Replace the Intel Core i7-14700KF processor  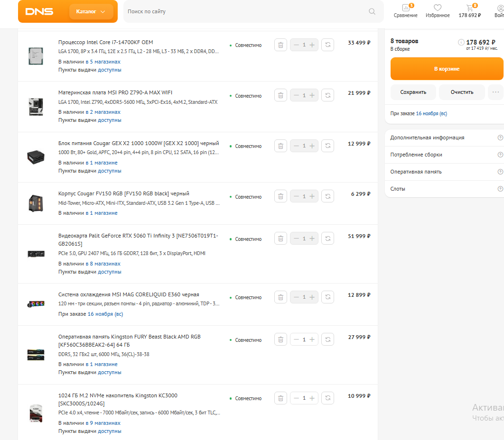(x=328, y=45)
